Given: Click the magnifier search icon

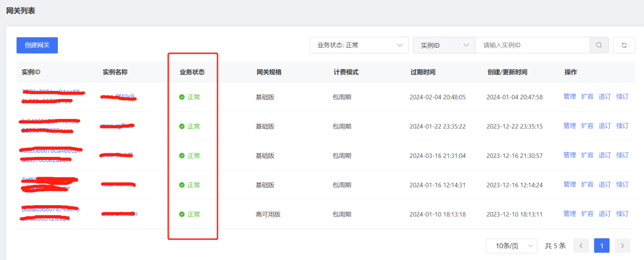Looking at the screenshot, I should (x=599, y=45).
